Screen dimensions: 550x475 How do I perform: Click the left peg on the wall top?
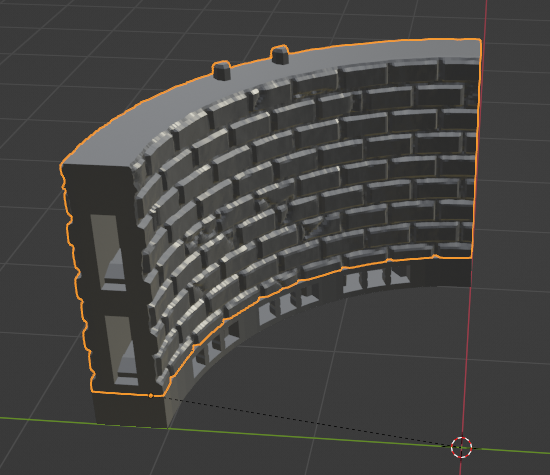[x=221, y=71]
